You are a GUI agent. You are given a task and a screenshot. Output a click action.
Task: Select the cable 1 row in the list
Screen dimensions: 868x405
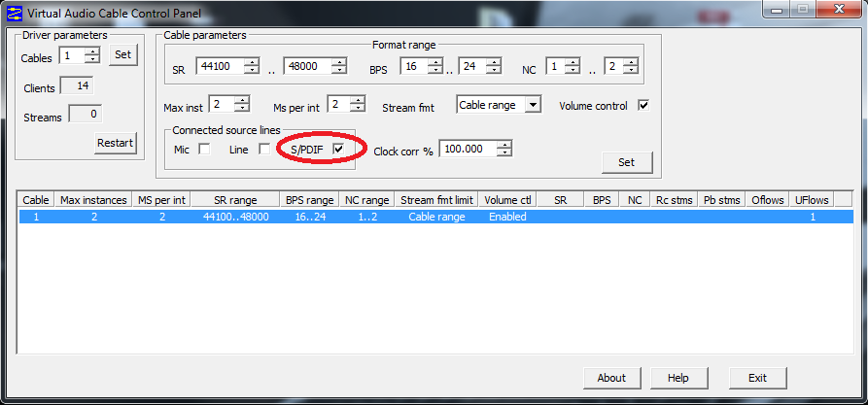(435, 217)
